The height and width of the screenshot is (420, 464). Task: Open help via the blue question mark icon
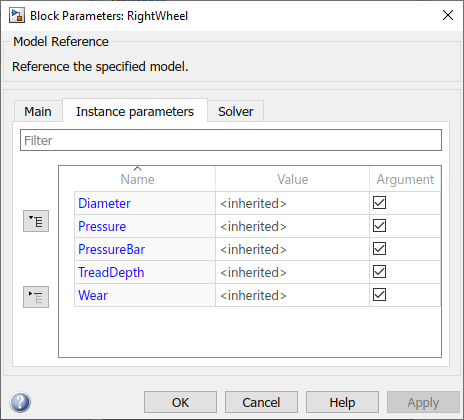20,402
